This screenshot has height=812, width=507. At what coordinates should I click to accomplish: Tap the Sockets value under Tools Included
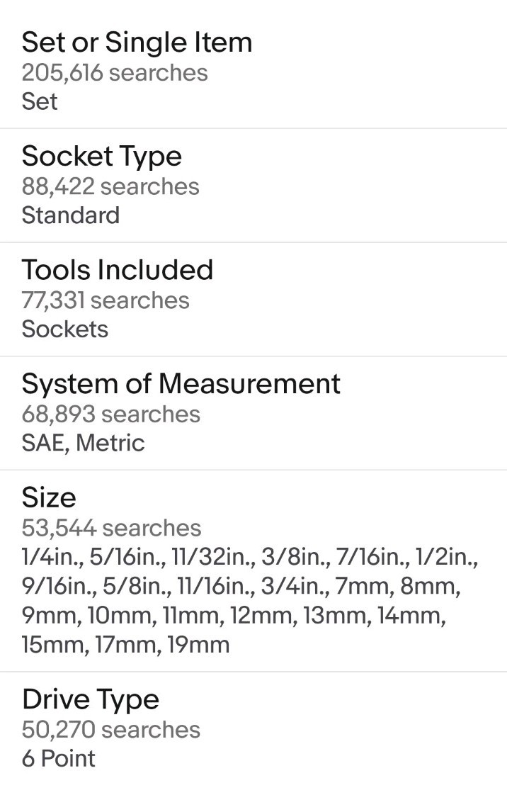pos(65,329)
